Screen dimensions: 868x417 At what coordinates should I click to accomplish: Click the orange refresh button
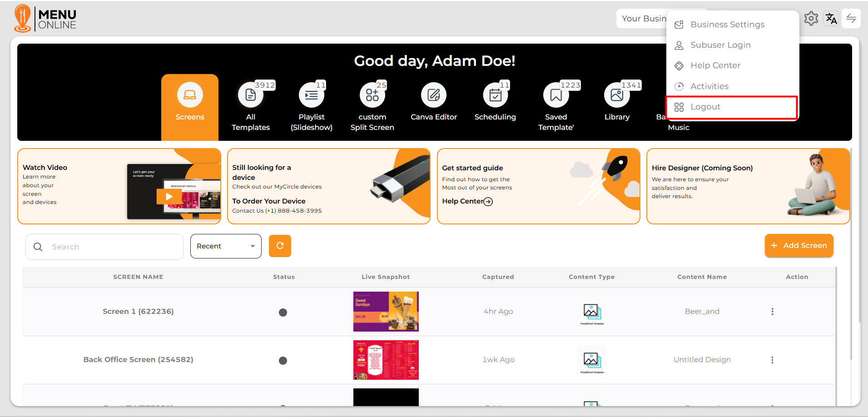(280, 246)
